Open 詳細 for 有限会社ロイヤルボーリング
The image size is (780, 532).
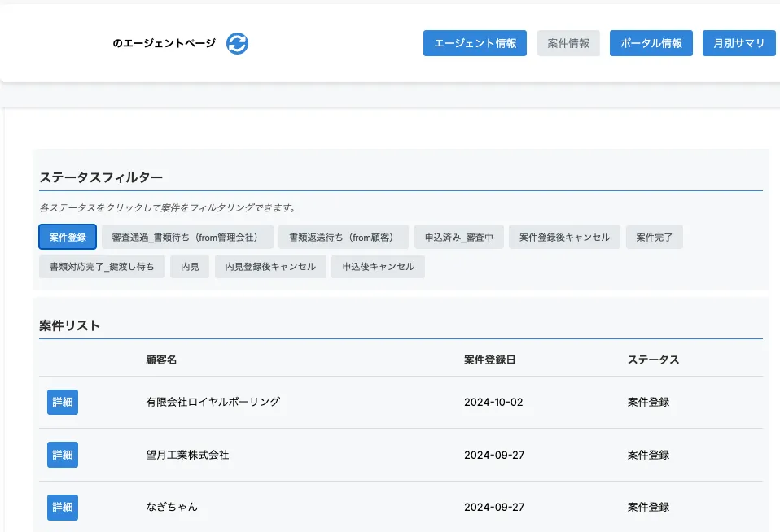click(x=63, y=402)
